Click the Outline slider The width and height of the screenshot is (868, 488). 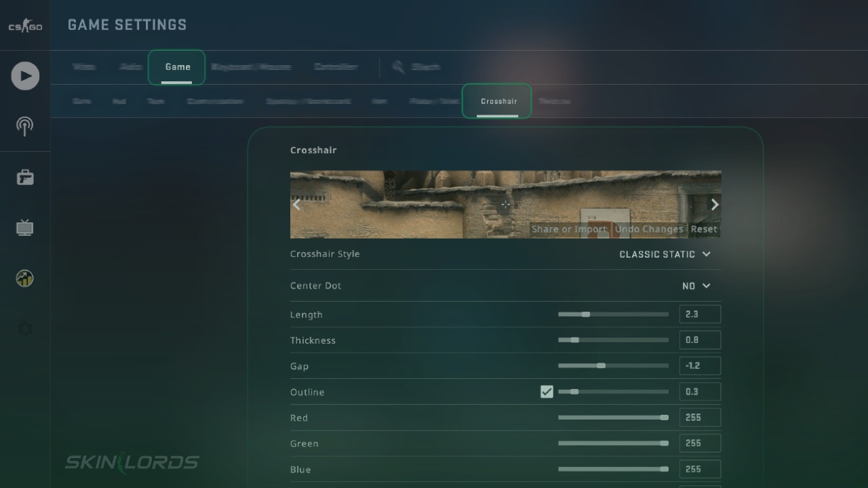[x=613, y=392]
